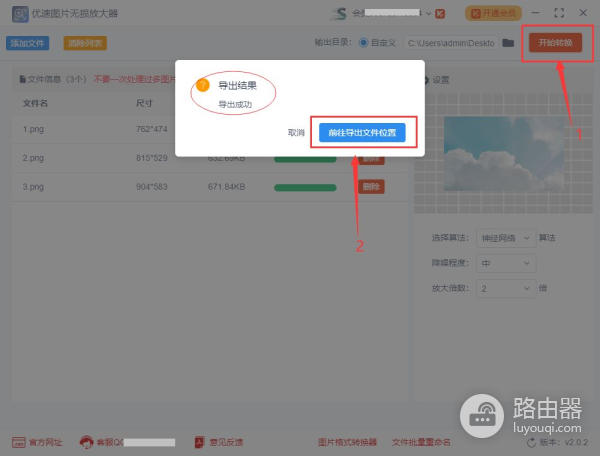Screen dimensions: 600x456
Task: Click the 文件名 column header
Action: coord(35,103)
